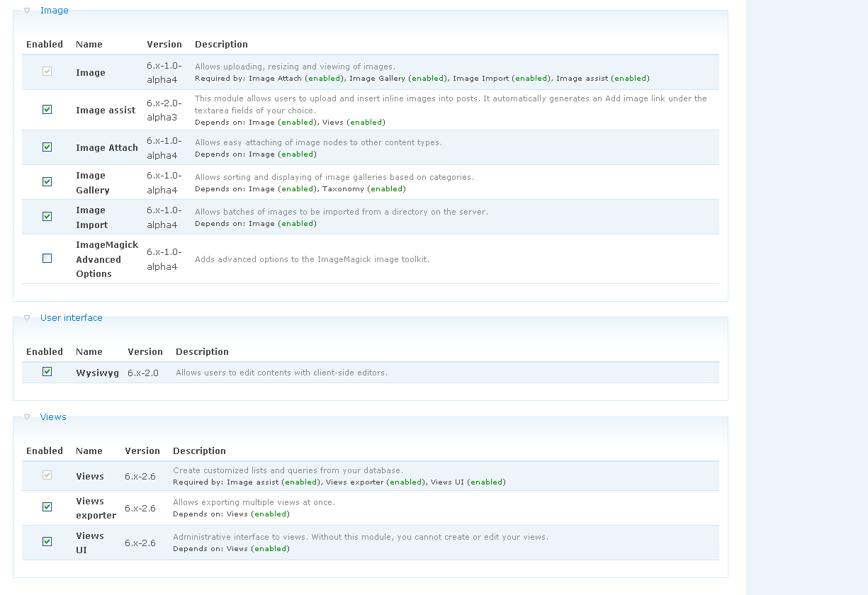This screenshot has height=595, width=868.
Task: Collapse the Image fieldset triangle
Action: [x=27, y=11]
